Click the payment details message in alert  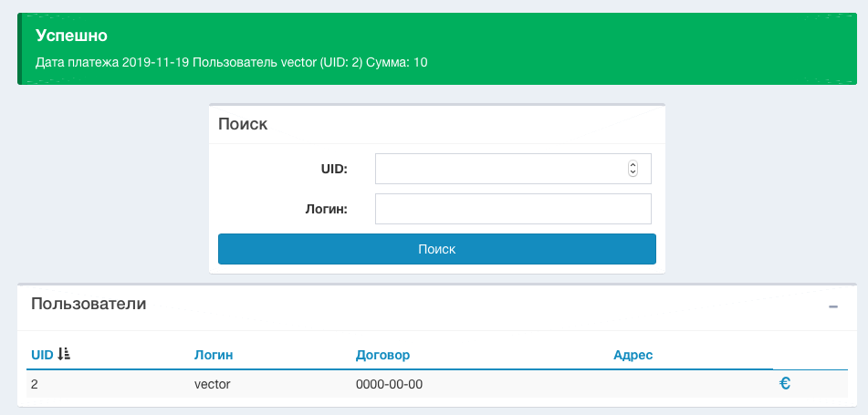tap(231, 63)
